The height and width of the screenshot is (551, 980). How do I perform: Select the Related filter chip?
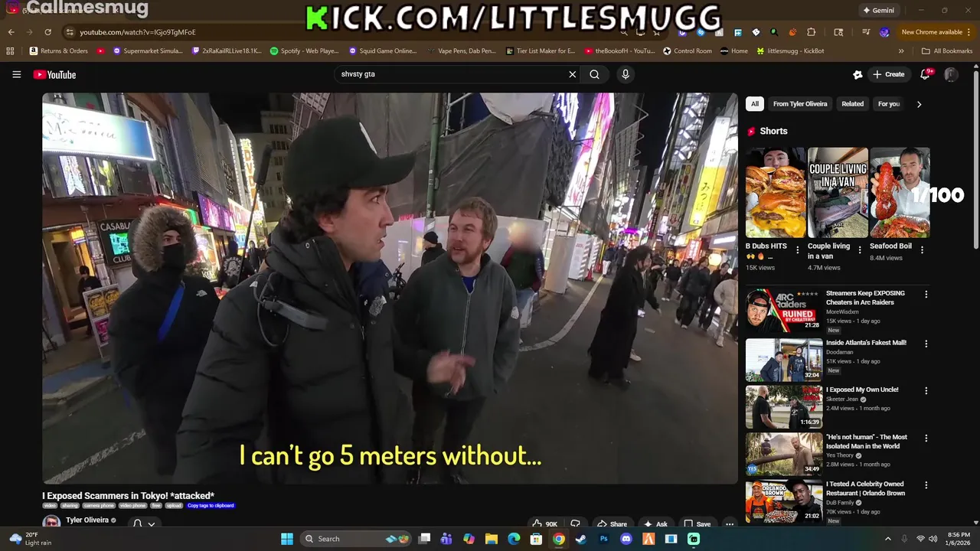[852, 104]
